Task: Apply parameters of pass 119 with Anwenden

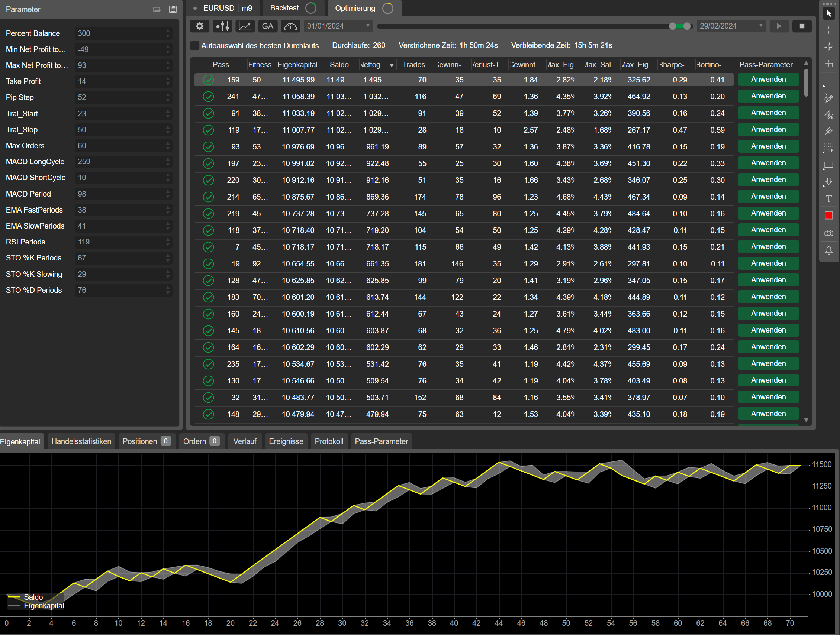Action: tap(768, 129)
